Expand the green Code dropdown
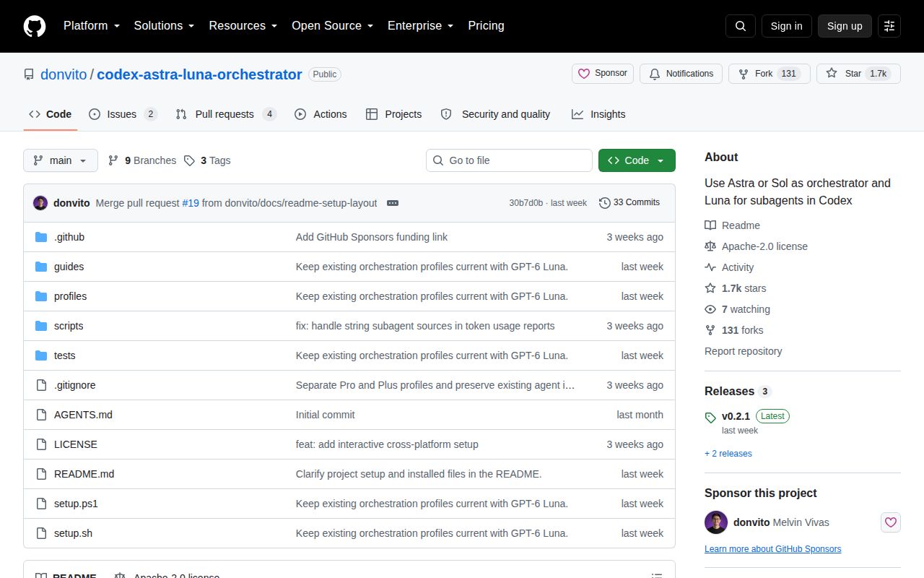Viewport: 924px width, 578px height. click(637, 160)
